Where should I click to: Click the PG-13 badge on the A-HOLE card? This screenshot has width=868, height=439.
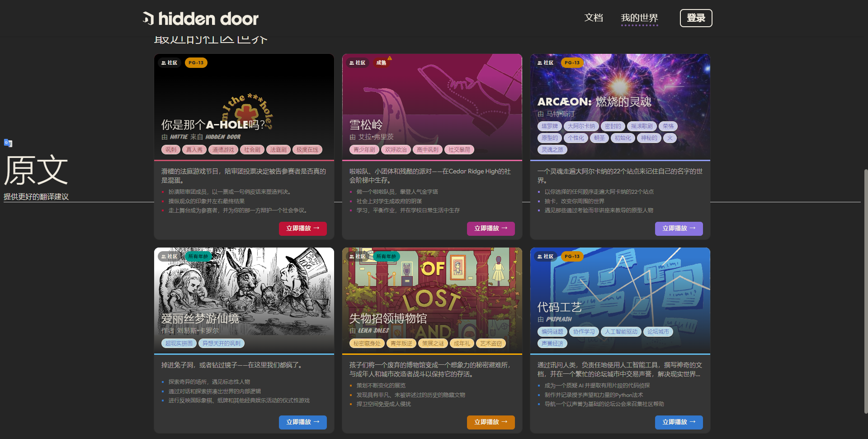(x=196, y=63)
